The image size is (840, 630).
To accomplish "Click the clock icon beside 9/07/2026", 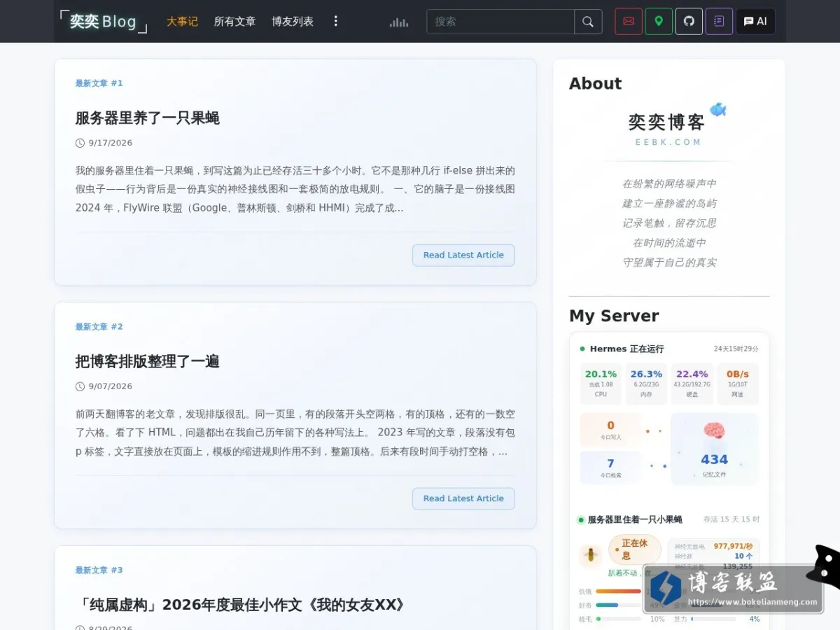I will click(80, 386).
